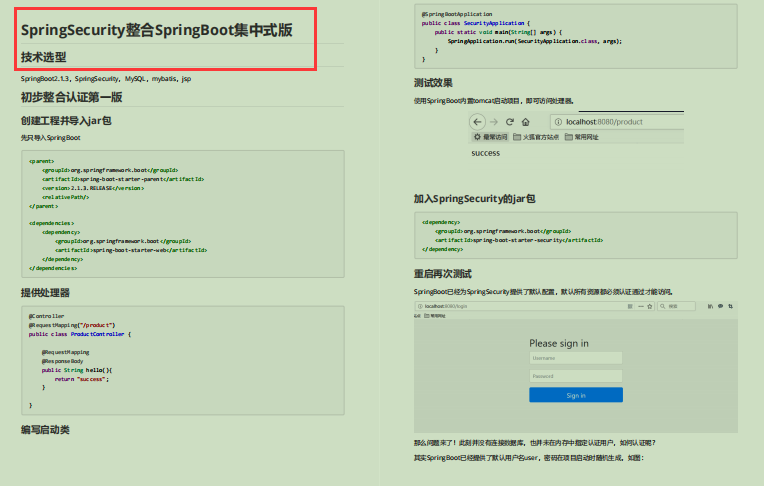
Task: Click the SpringSecurity整合SpringBoot集中式版 title
Action: pos(156,30)
